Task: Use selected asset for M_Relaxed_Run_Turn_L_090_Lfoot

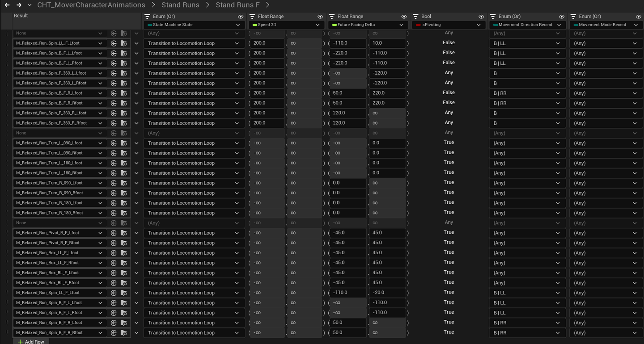Action: click(x=114, y=143)
